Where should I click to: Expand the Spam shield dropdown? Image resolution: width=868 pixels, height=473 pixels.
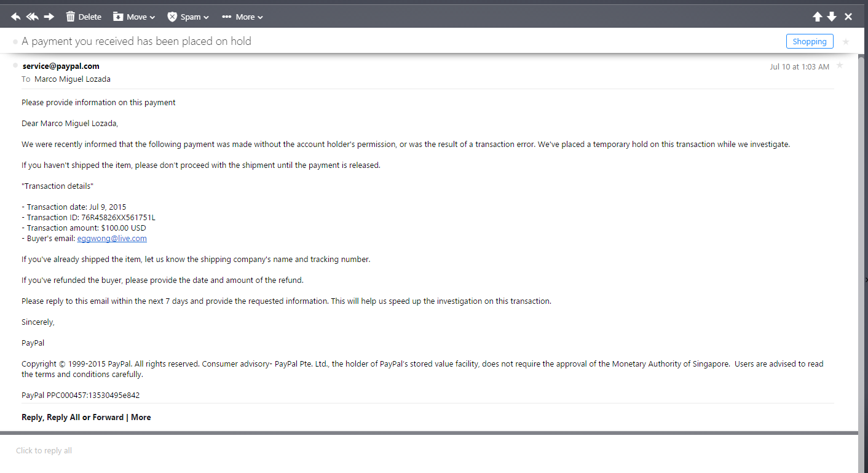(188, 17)
